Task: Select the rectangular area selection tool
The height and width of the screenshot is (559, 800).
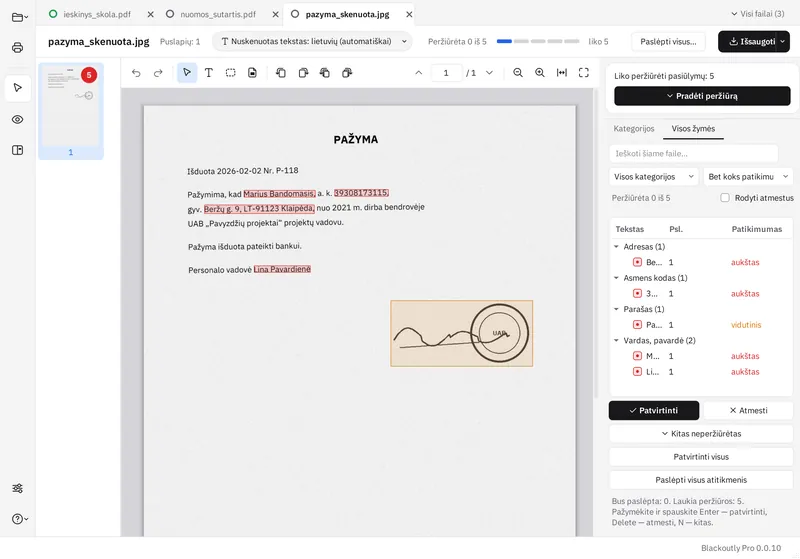Action: tap(231, 73)
